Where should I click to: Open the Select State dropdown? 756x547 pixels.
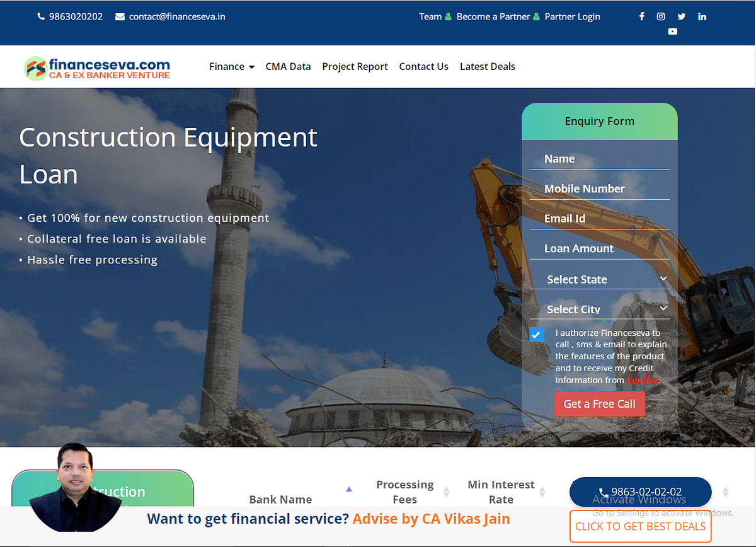599,279
